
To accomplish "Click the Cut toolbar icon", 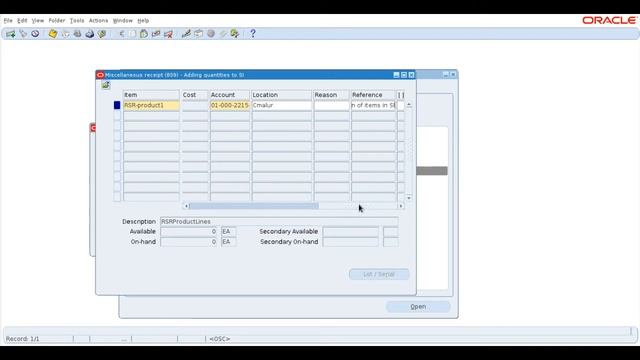I will pyautogui.click(x=121, y=34).
